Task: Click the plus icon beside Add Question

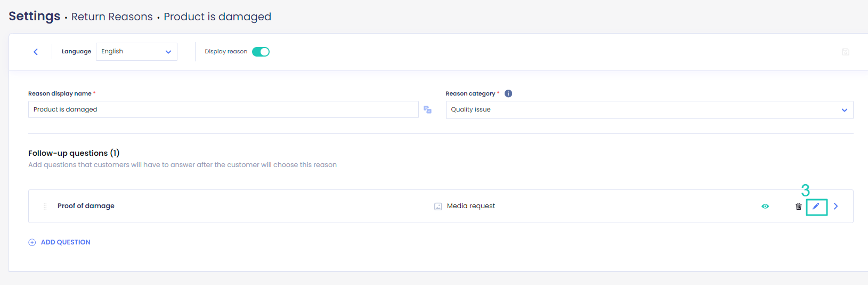Action: [32, 242]
